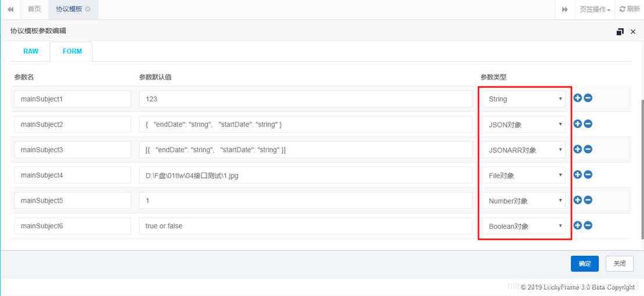Click the 关闭 button
The width and height of the screenshot is (644, 296).
pyautogui.click(x=620, y=263)
